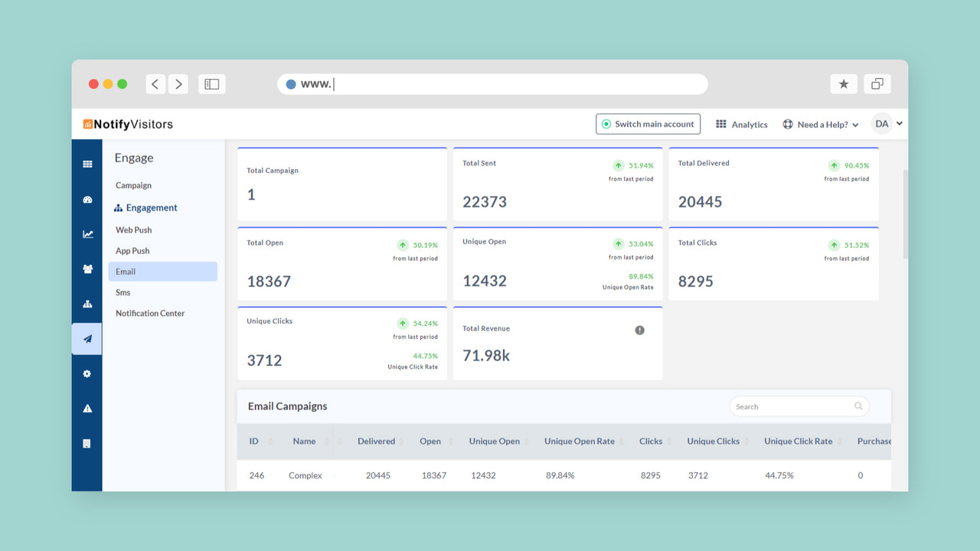Select the Campaign entry under Engage
This screenshot has height=551, width=980.
[x=132, y=185]
